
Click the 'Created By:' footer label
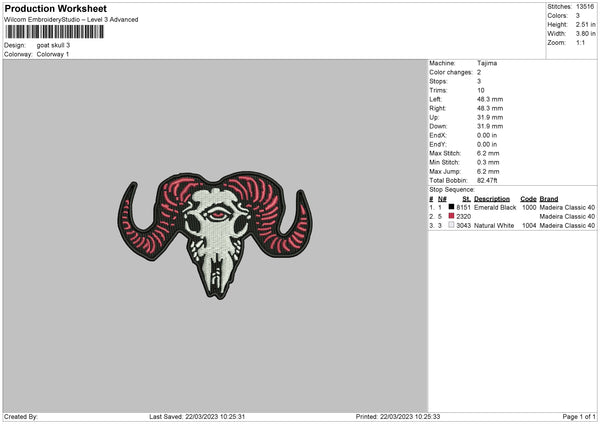(21, 417)
